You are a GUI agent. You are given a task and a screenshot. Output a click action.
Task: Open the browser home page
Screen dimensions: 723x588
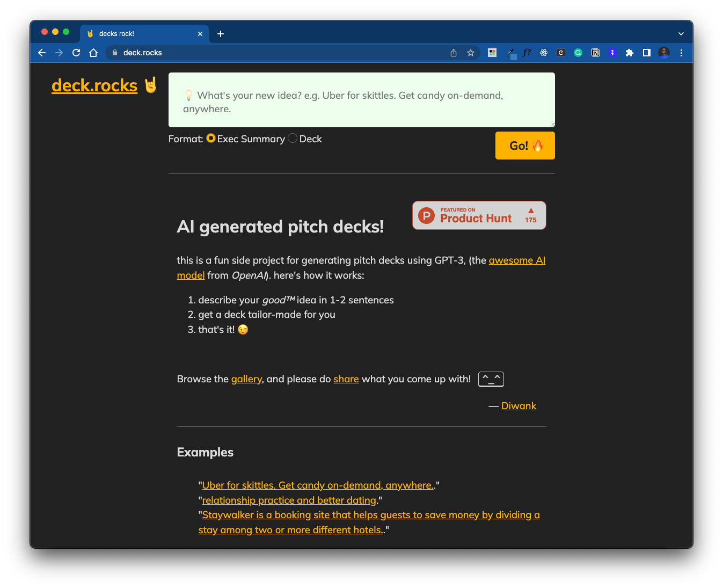(x=93, y=53)
